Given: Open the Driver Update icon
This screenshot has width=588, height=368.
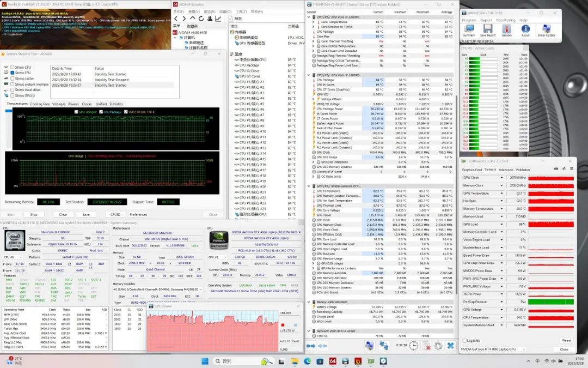Looking at the screenshot, I should (547, 29).
